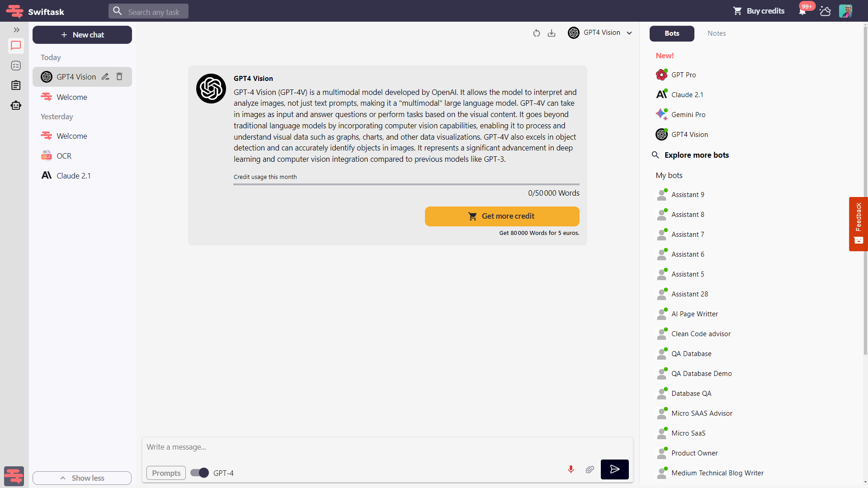This screenshot has height=488, width=868.
Task: Delete GPT4 Vision chat with trash icon
Action: [119, 77]
